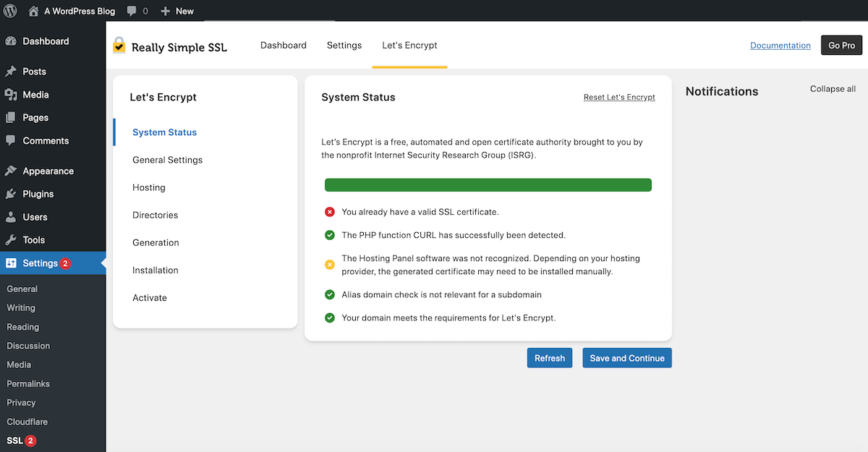Image resolution: width=868 pixels, height=452 pixels.
Task: Open General under Settings submenu
Action: tap(22, 289)
